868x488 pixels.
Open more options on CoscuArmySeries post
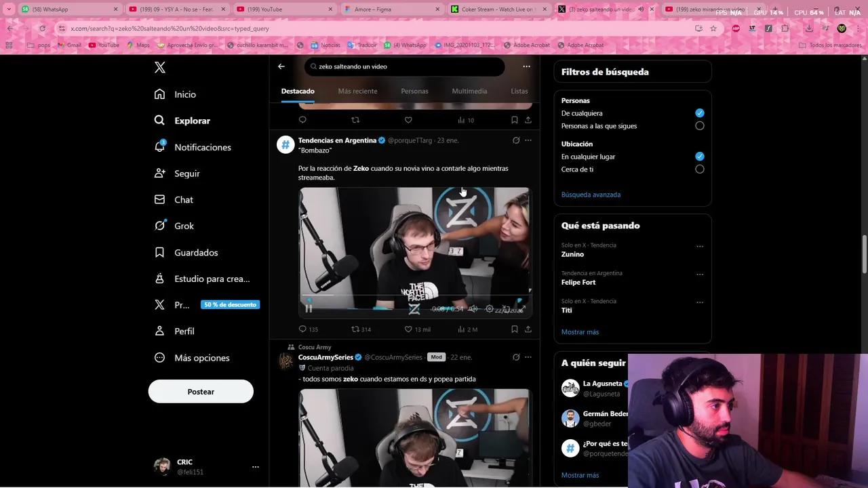[528, 357]
